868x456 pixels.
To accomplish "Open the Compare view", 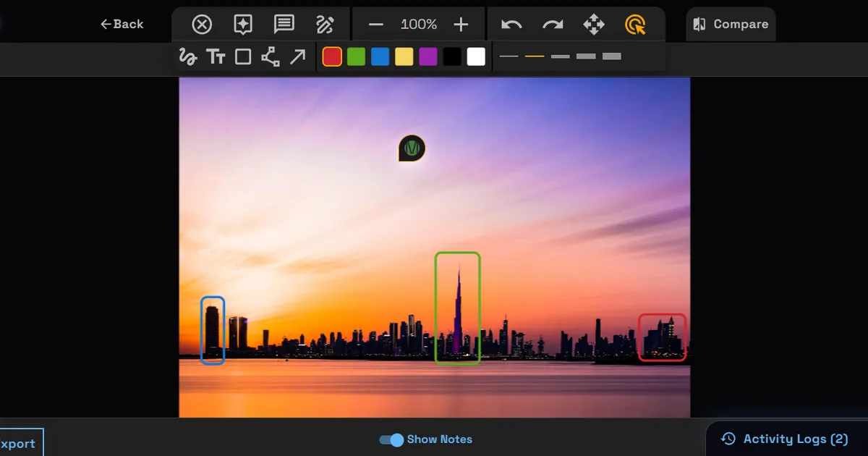I will click(731, 24).
